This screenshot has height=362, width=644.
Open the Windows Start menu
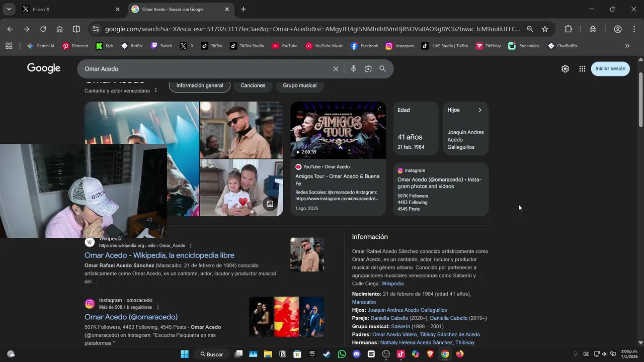[185, 354]
